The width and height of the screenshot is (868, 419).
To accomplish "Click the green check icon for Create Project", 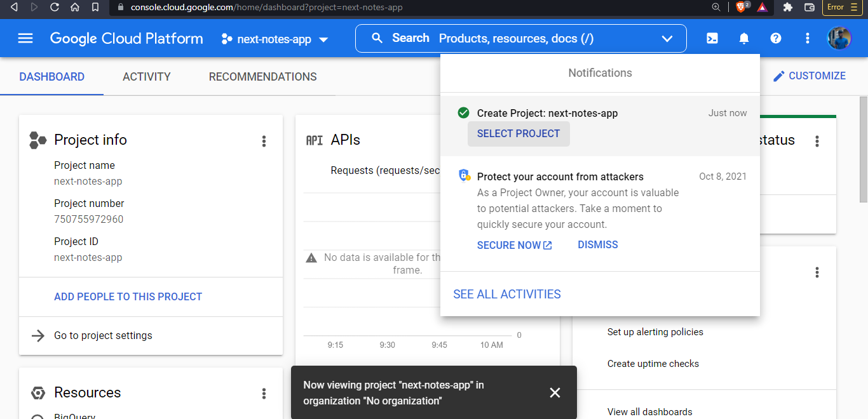I will 463,113.
